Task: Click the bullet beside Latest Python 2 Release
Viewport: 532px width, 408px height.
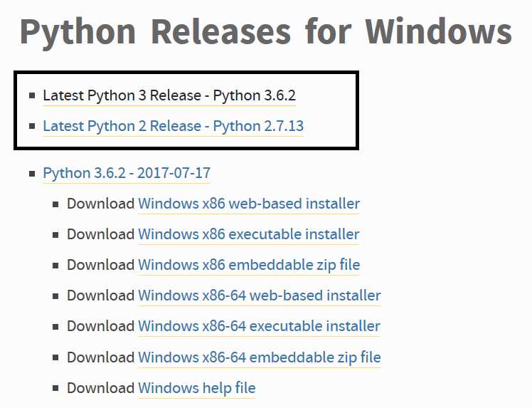Action: [x=32, y=126]
